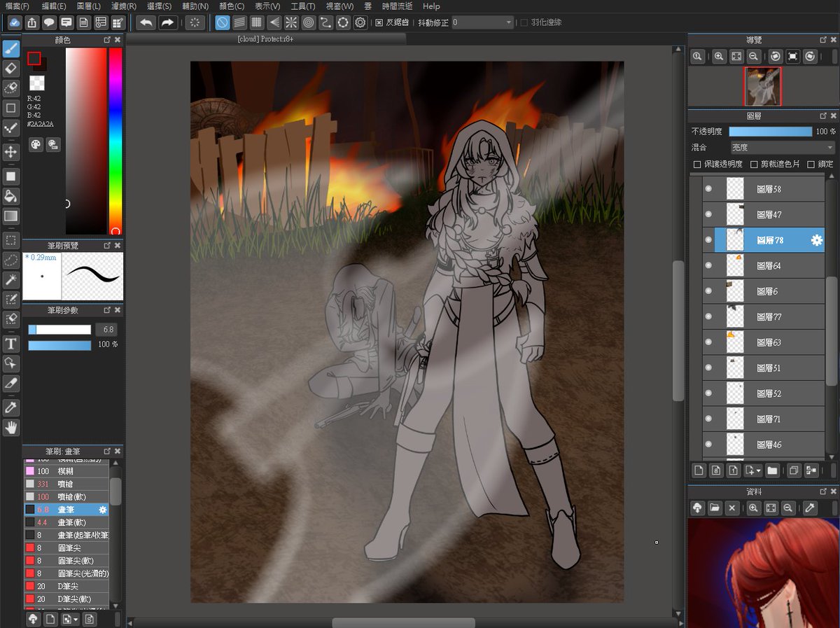Open the 編輯(E) menu

pyautogui.click(x=54, y=6)
